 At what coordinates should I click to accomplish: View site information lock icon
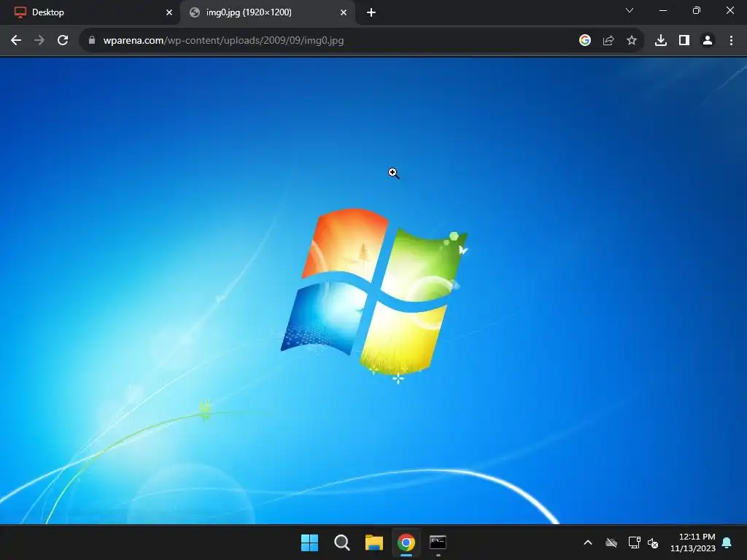tap(92, 41)
